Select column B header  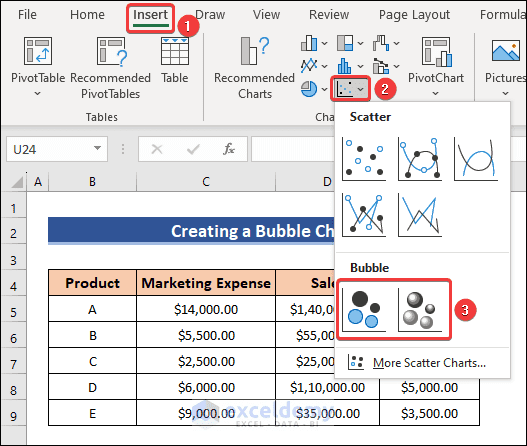pos(92,182)
